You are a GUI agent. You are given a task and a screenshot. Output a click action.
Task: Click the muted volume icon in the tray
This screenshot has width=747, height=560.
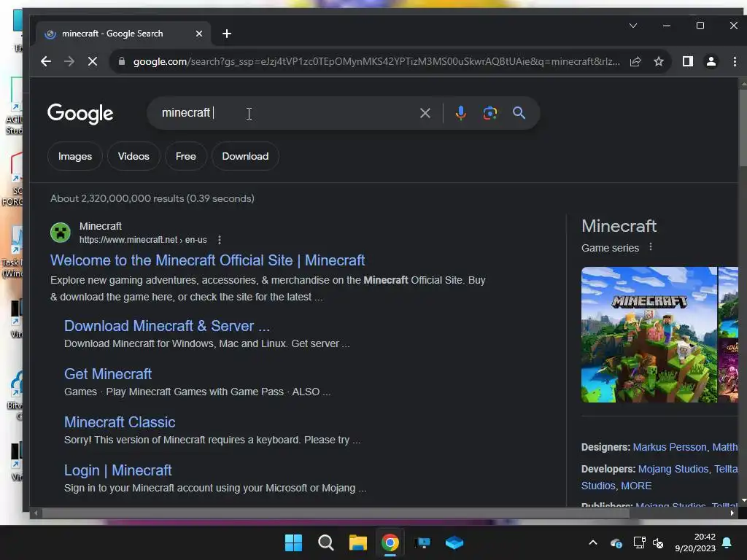(658, 542)
